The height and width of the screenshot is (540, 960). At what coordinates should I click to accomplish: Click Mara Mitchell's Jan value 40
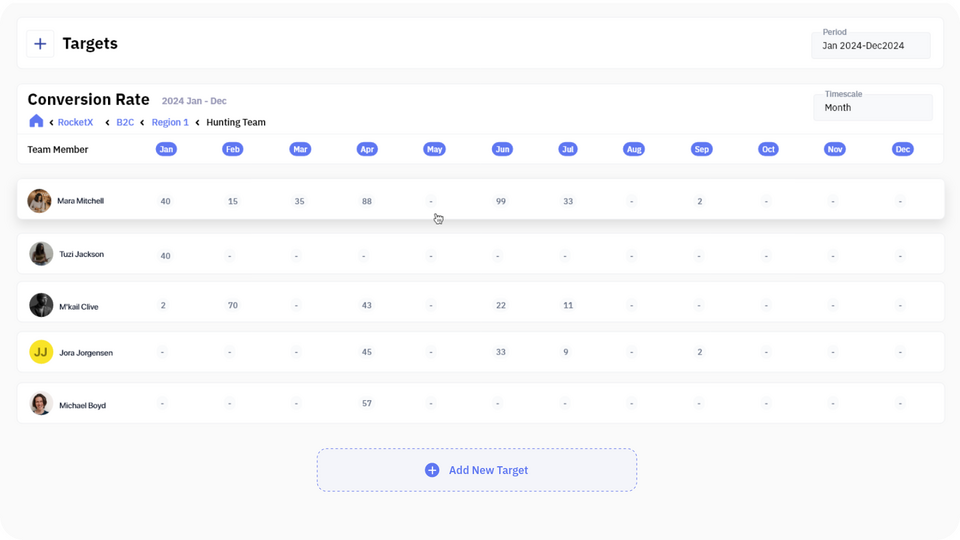coord(165,201)
